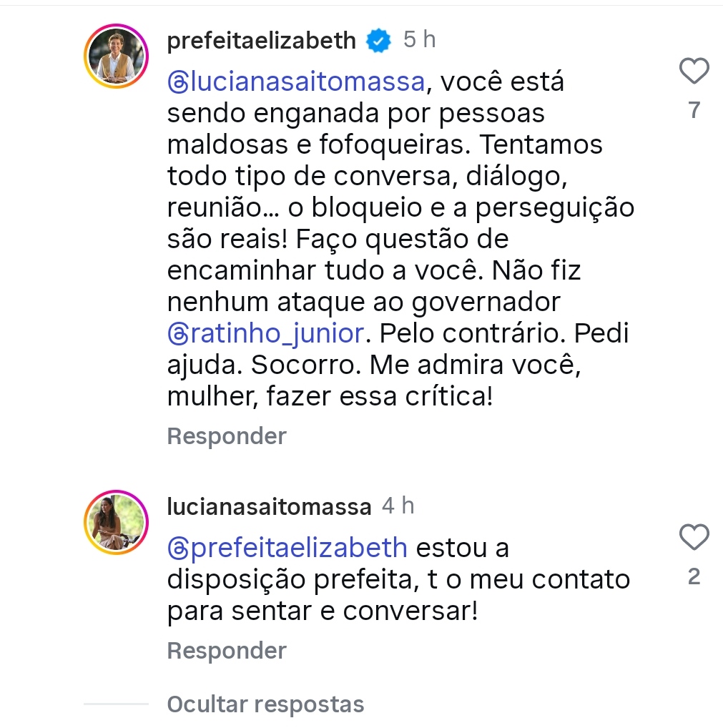View likes via the 2 count
The width and height of the screenshot is (723, 728).
click(x=693, y=577)
